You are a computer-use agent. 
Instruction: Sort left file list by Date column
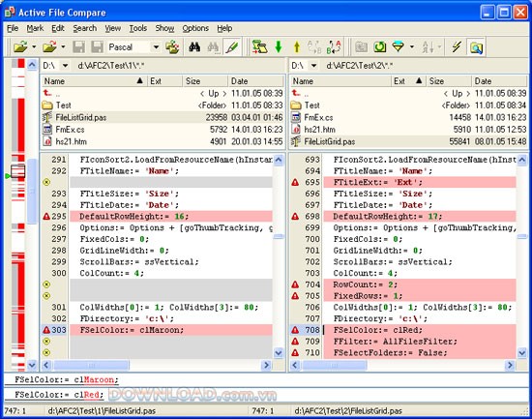tap(255, 81)
